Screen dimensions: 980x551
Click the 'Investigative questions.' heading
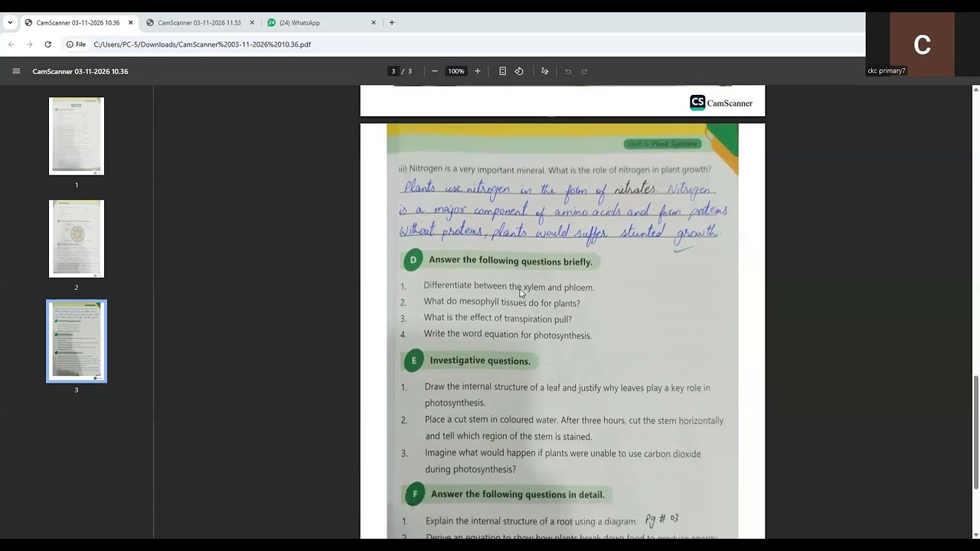[x=479, y=360]
